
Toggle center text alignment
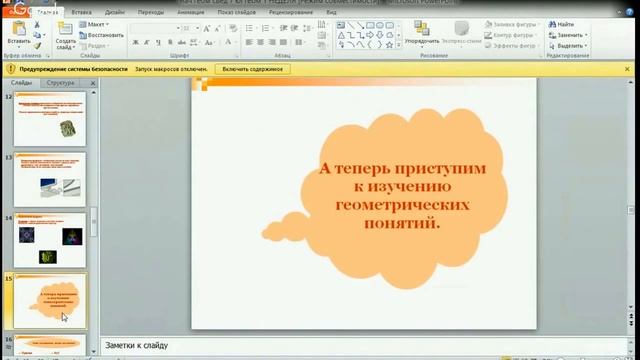pos(260,42)
